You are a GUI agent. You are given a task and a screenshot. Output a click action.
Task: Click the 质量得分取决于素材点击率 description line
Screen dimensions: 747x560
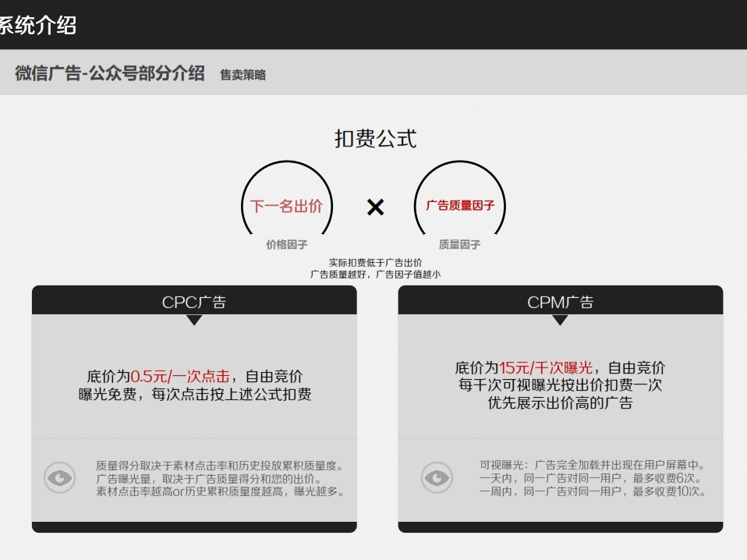click(x=220, y=466)
